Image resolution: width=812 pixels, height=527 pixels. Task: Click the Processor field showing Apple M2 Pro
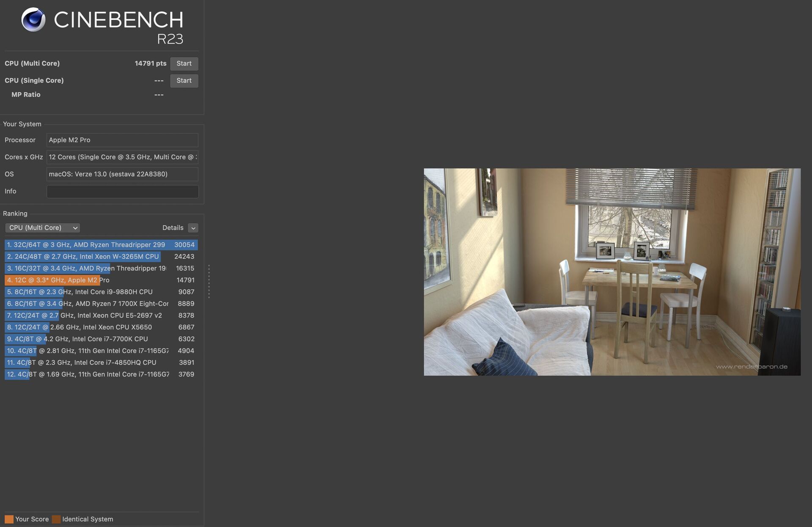pos(122,140)
